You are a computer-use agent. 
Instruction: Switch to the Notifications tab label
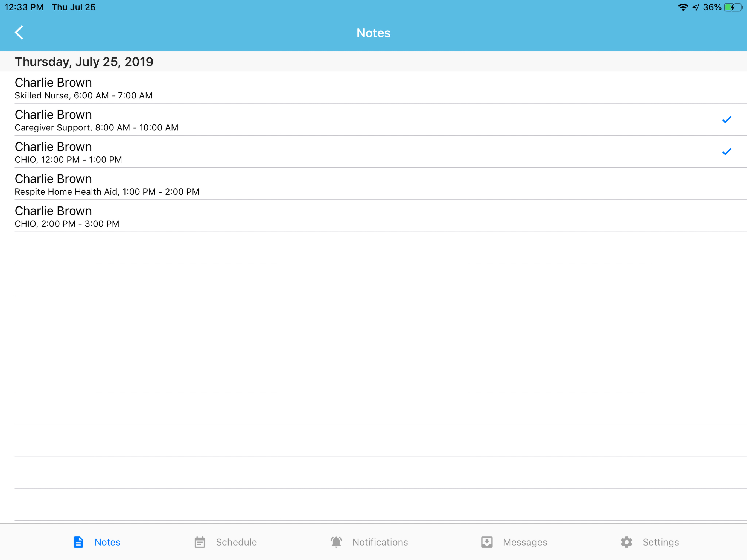pos(380,542)
